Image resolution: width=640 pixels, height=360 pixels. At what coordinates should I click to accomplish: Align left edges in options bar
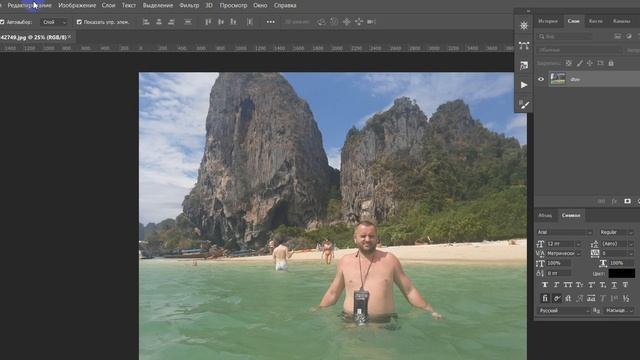(146, 22)
